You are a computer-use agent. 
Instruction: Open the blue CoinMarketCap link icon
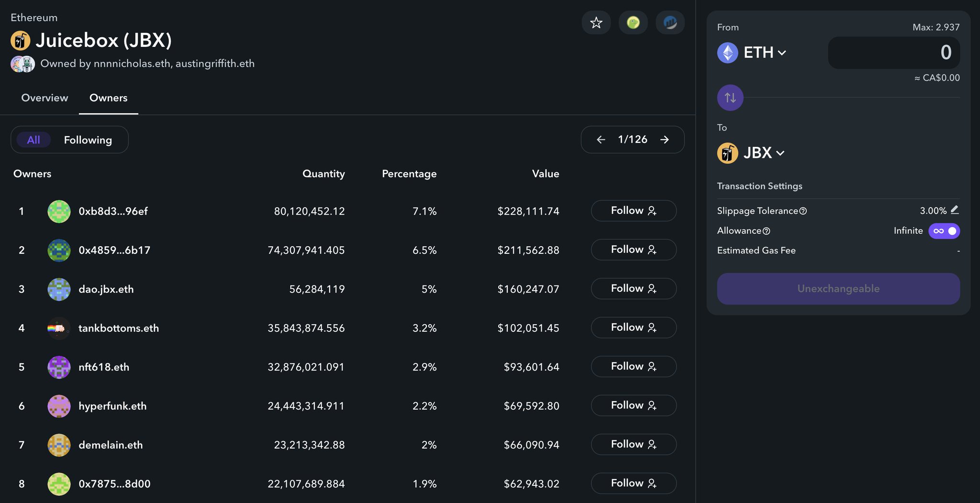(670, 22)
